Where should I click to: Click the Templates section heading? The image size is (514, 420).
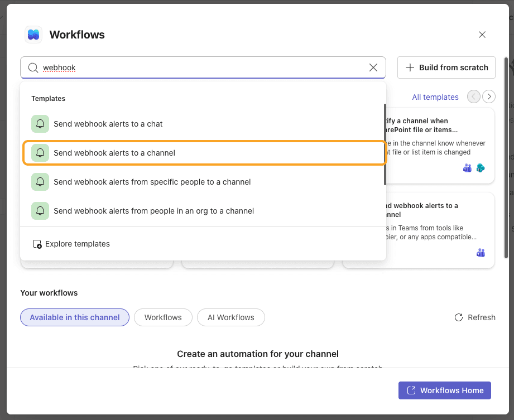48,99
